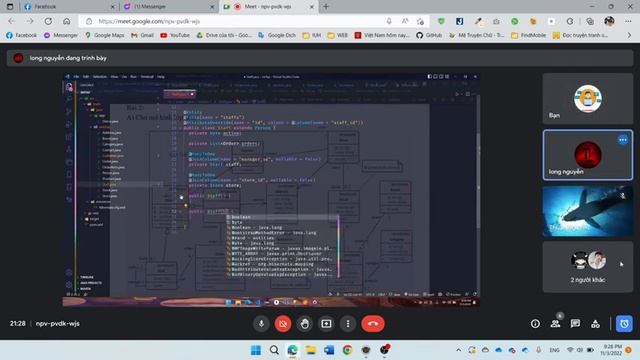Click the Present now screen-share button
The height and width of the screenshot is (360, 640).
[x=326, y=324]
